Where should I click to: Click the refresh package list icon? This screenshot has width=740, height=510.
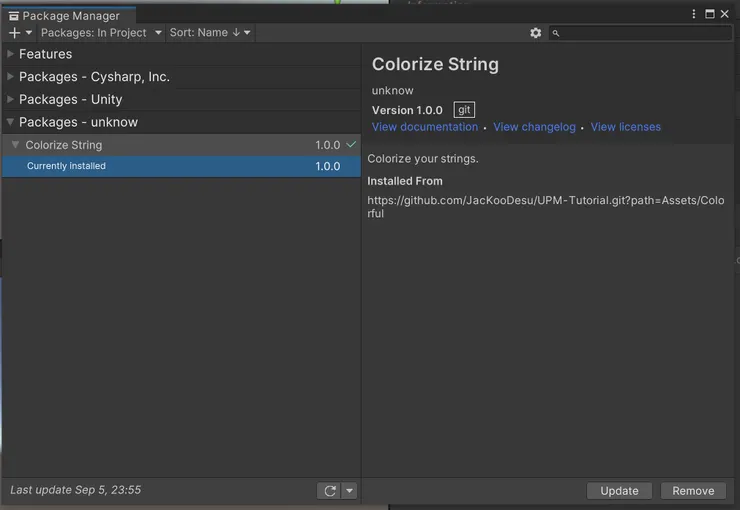pos(329,491)
